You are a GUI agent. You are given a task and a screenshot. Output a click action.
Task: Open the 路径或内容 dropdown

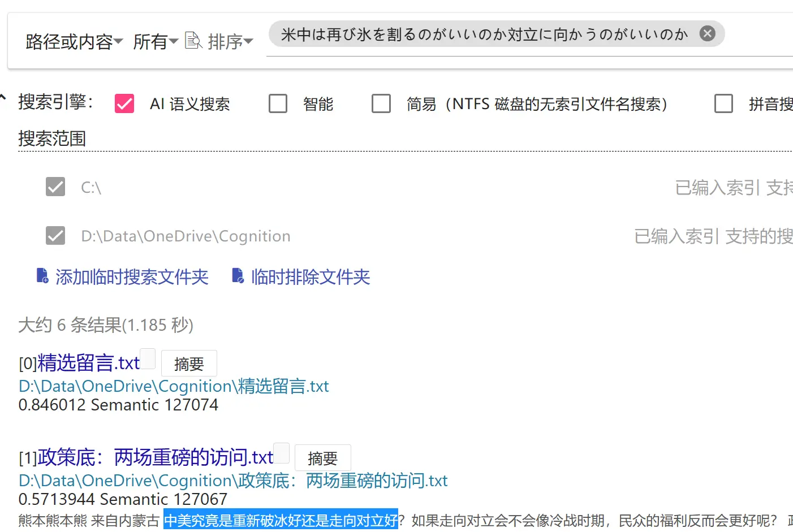74,41
